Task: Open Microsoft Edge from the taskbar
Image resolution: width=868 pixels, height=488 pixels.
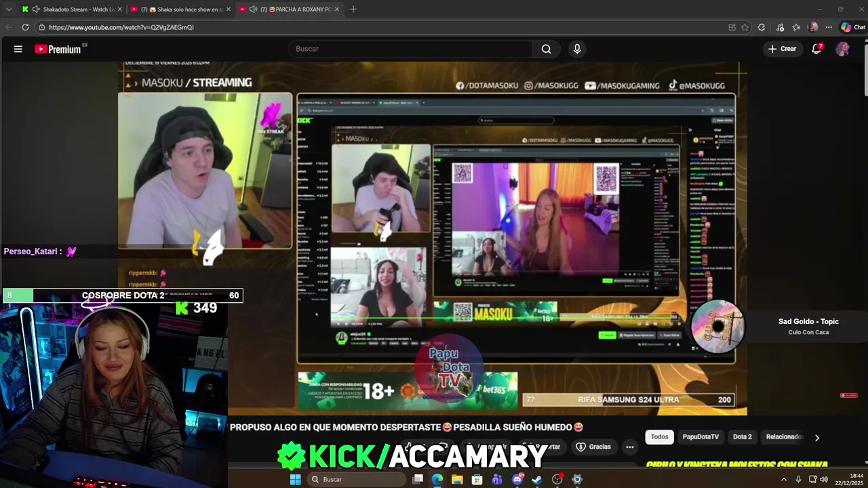Action: click(x=437, y=479)
